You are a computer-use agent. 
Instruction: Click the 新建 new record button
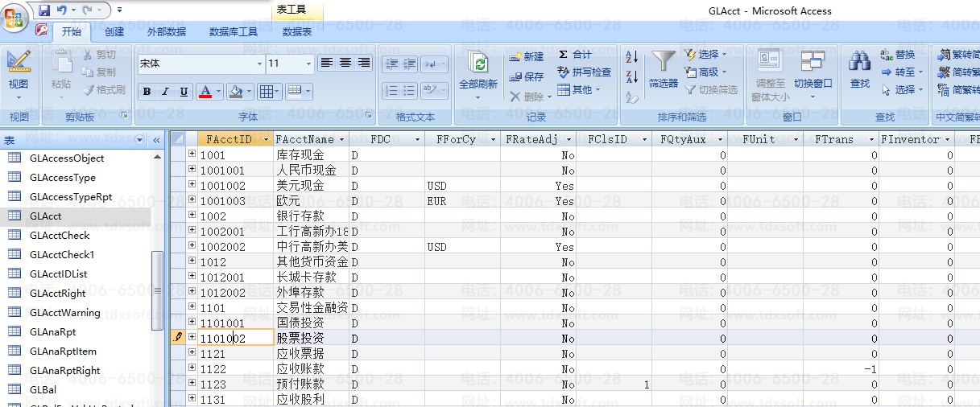click(527, 56)
